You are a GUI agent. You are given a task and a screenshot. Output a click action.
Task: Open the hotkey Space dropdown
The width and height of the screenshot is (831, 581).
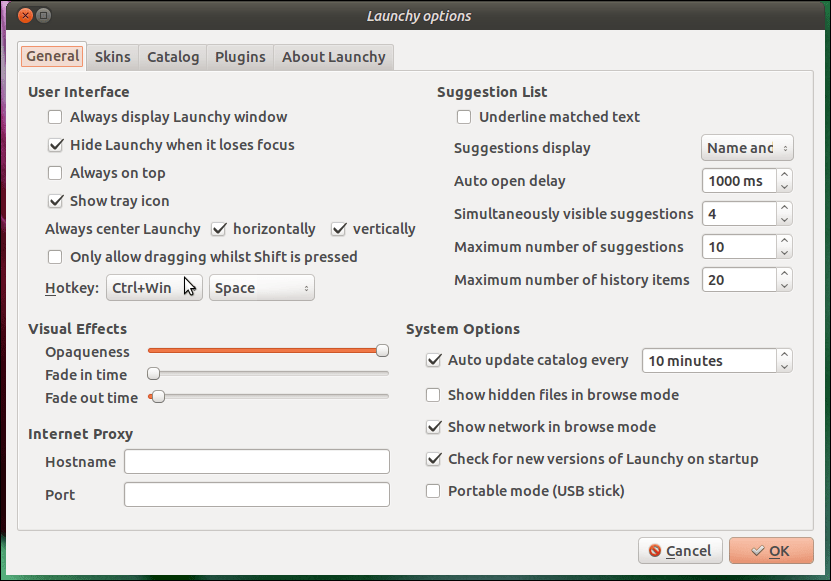coord(261,287)
